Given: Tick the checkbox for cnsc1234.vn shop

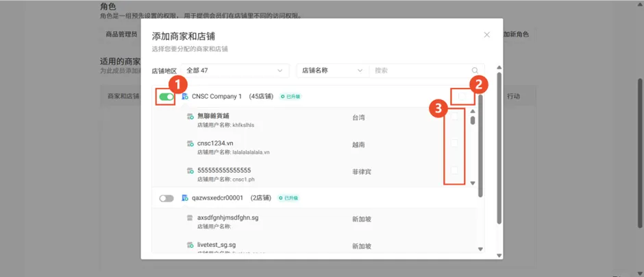Looking at the screenshot, I should [454, 143].
